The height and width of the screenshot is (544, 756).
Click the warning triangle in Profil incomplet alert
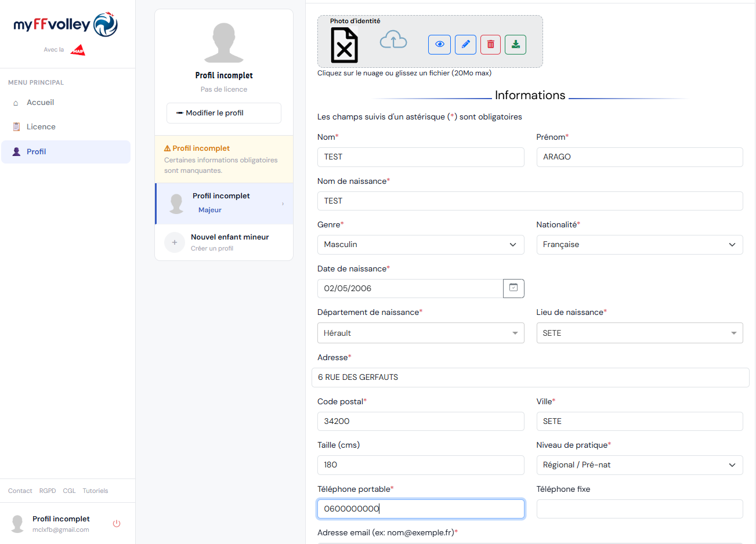[167, 148]
